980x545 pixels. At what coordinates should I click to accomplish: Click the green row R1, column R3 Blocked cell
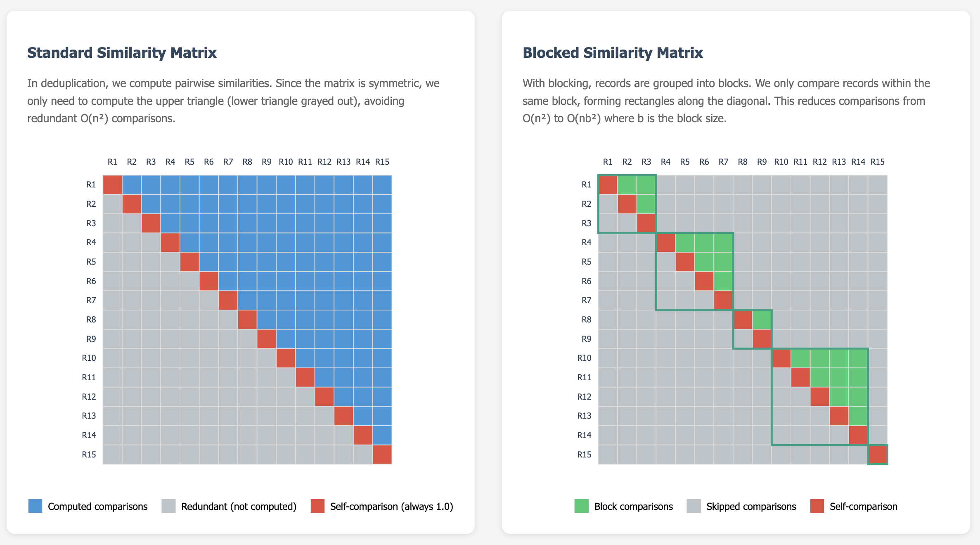click(646, 185)
